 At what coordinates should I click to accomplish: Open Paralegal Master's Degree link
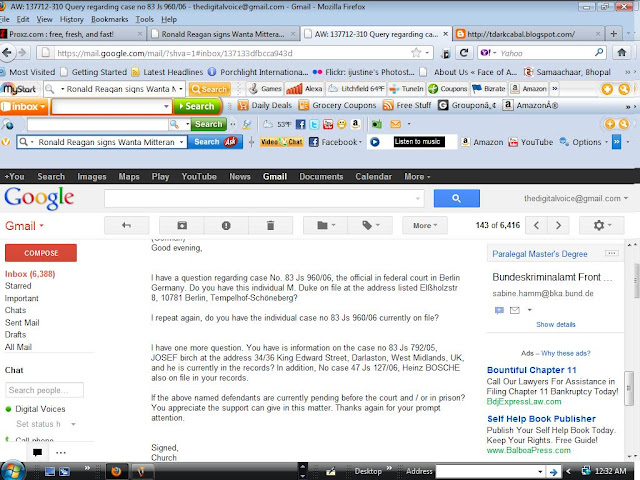coord(540,254)
